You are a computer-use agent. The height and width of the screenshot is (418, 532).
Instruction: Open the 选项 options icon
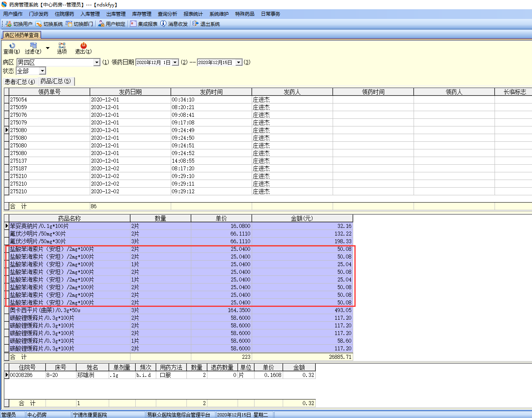pyautogui.click(x=62, y=46)
